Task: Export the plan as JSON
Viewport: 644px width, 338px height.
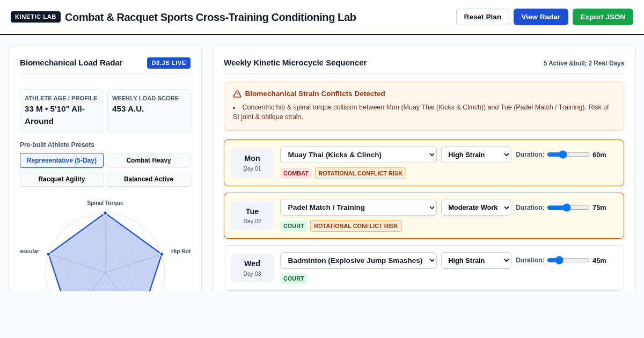Action: click(603, 17)
